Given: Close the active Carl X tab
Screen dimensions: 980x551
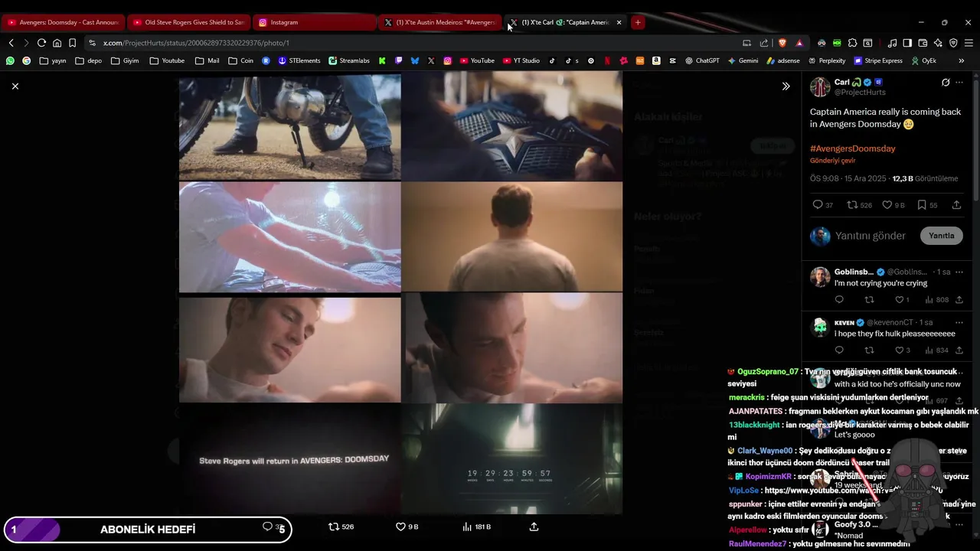Looking at the screenshot, I should tap(619, 22).
